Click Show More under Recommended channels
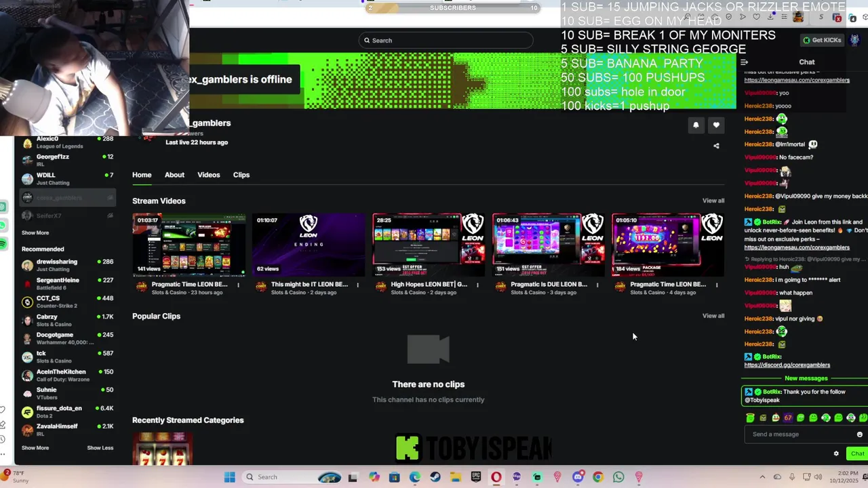This screenshot has height=488, width=868. pyautogui.click(x=35, y=447)
